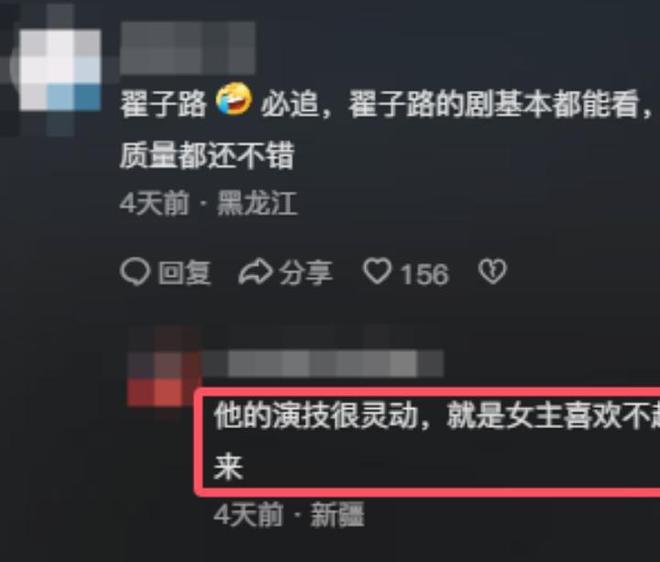660x562 pixels.
Task: Click the 4天前 timestamp next to 黑龙江
Action: point(154,204)
